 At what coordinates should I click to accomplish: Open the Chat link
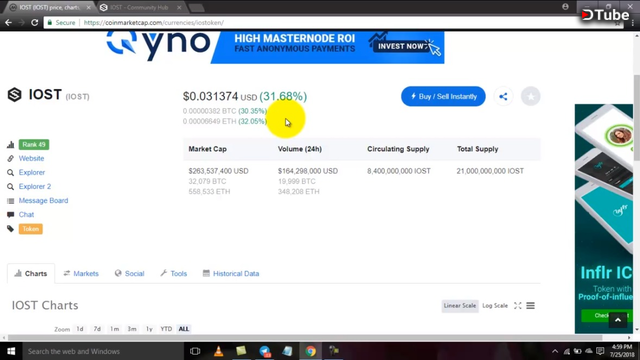tap(26, 215)
